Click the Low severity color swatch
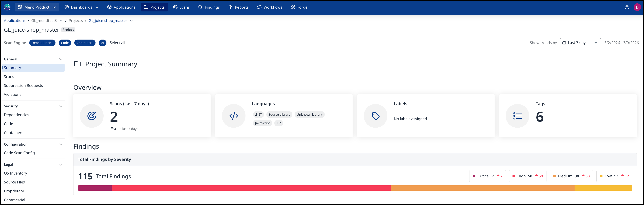 [601, 176]
